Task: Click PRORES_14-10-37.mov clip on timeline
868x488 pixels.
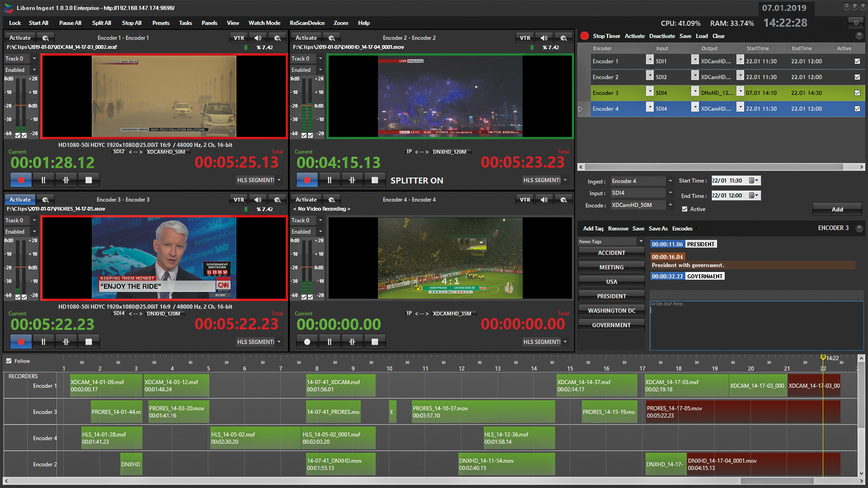Action: coord(483,412)
